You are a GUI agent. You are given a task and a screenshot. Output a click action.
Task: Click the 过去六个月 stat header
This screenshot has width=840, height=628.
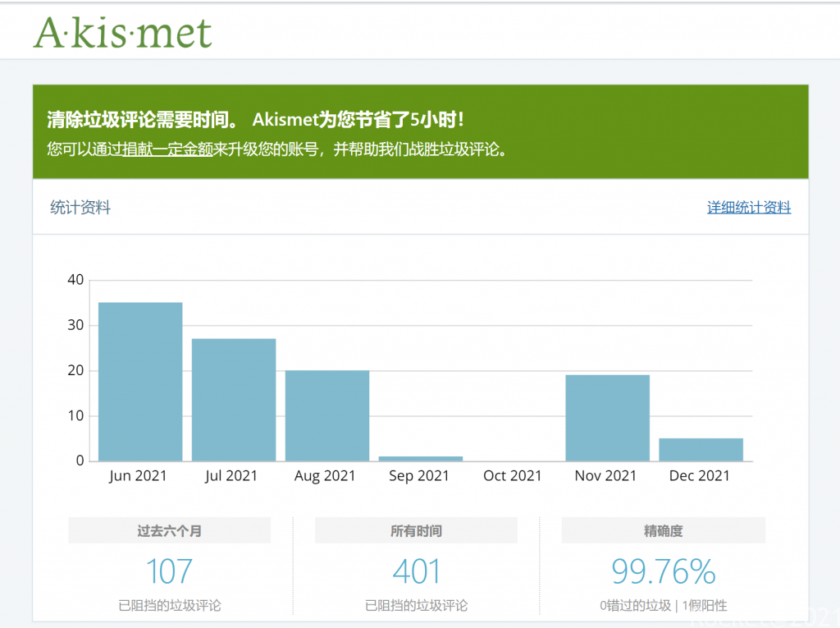[x=169, y=531]
